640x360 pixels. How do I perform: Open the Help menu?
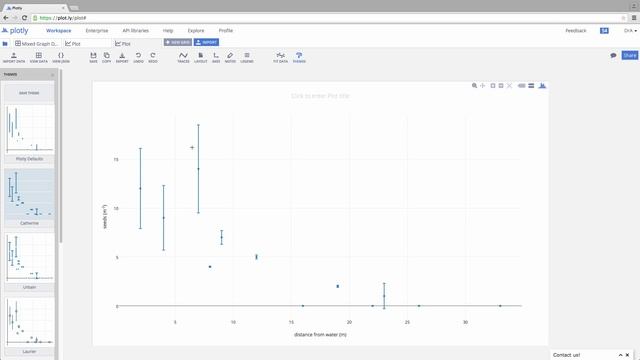pos(168,31)
